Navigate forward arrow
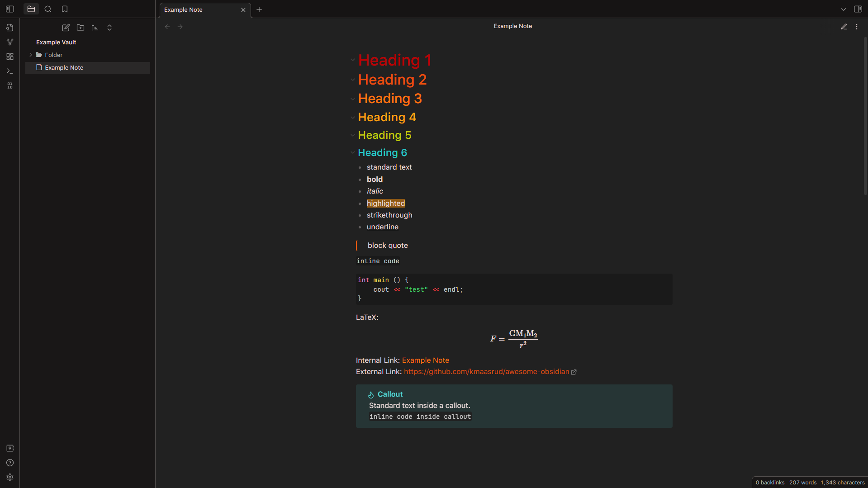 coord(180,27)
